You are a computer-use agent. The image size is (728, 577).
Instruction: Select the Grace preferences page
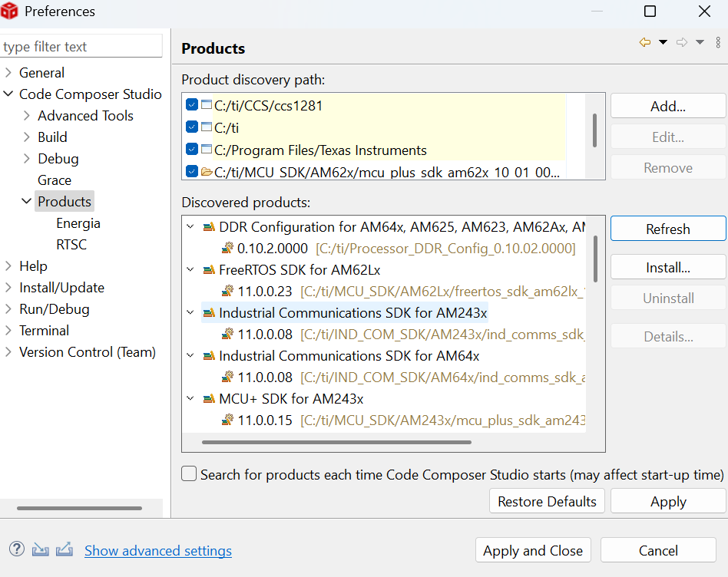[x=55, y=180]
